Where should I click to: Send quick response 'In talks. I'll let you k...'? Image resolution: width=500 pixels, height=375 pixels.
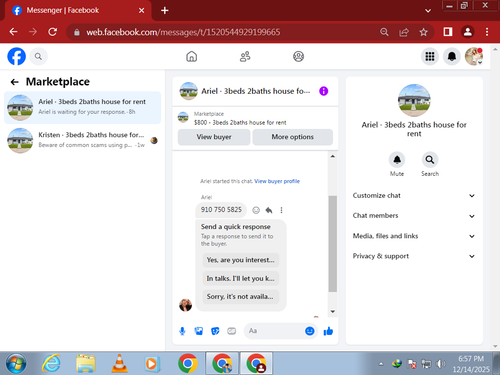click(241, 278)
